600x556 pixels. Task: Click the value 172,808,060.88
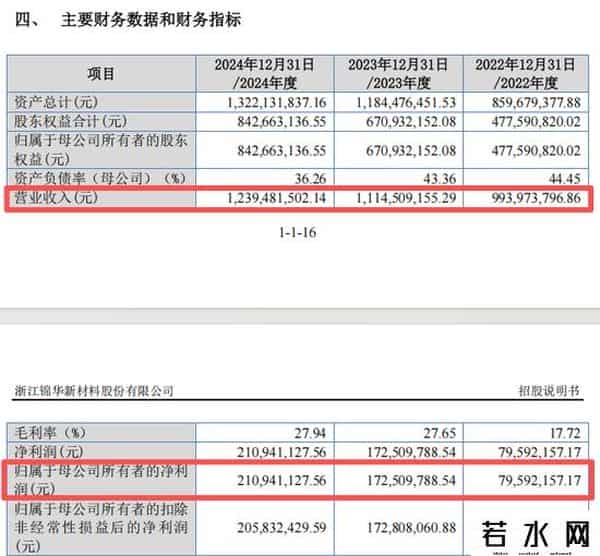[x=411, y=528]
